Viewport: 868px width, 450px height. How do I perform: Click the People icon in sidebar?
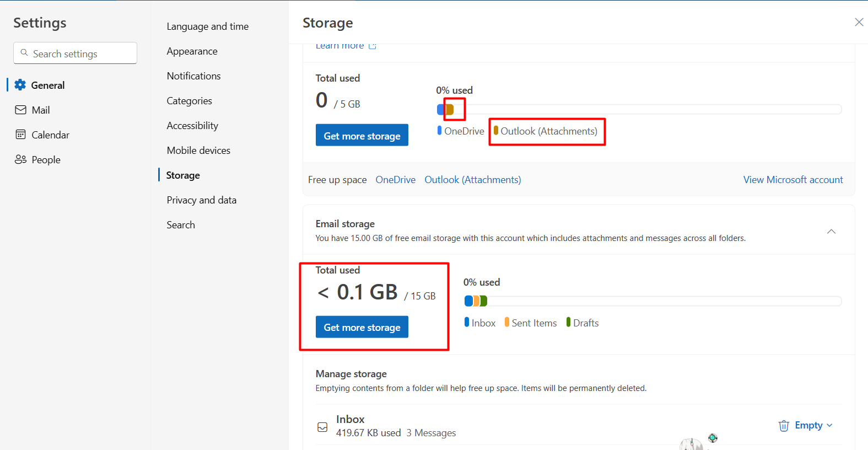pyautogui.click(x=20, y=159)
